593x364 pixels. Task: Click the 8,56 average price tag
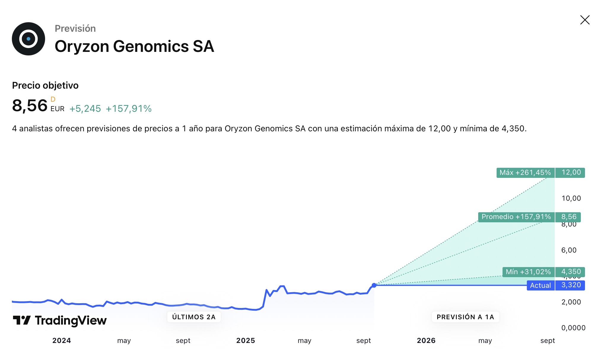[x=568, y=217]
